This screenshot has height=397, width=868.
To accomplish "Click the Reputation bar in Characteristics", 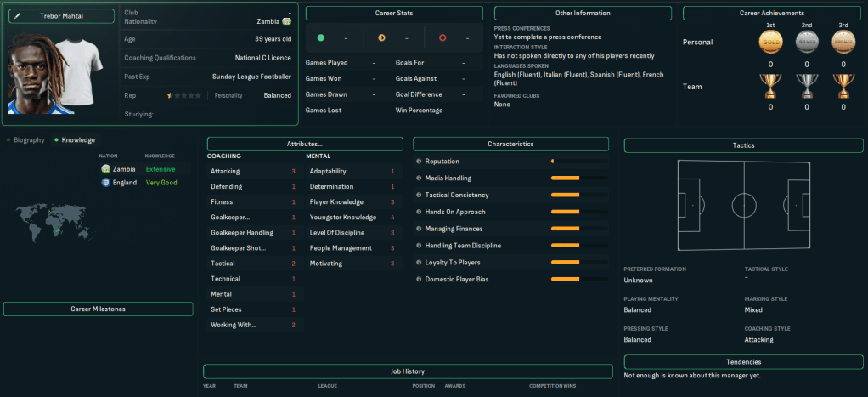I will coord(579,162).
